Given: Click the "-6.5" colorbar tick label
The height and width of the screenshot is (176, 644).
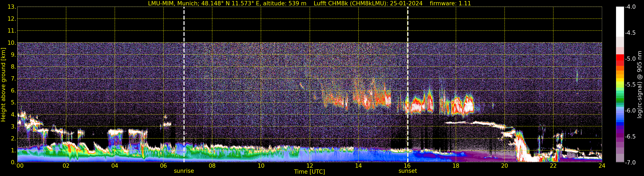Looking at the screenshot, I should pyautogui.click(x=630, y=137).
